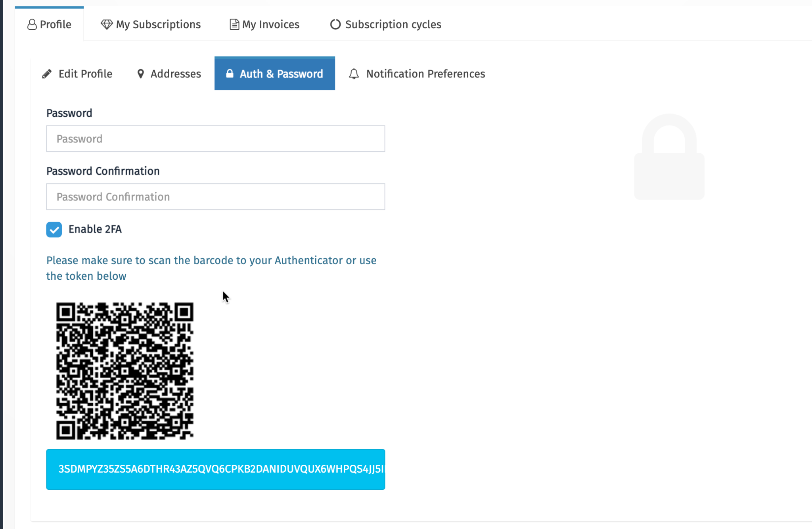Screen dimensions: 812x529
Task: Open the Subscription cycles tab
Action: pyautogui.click(x=385, y=25)
